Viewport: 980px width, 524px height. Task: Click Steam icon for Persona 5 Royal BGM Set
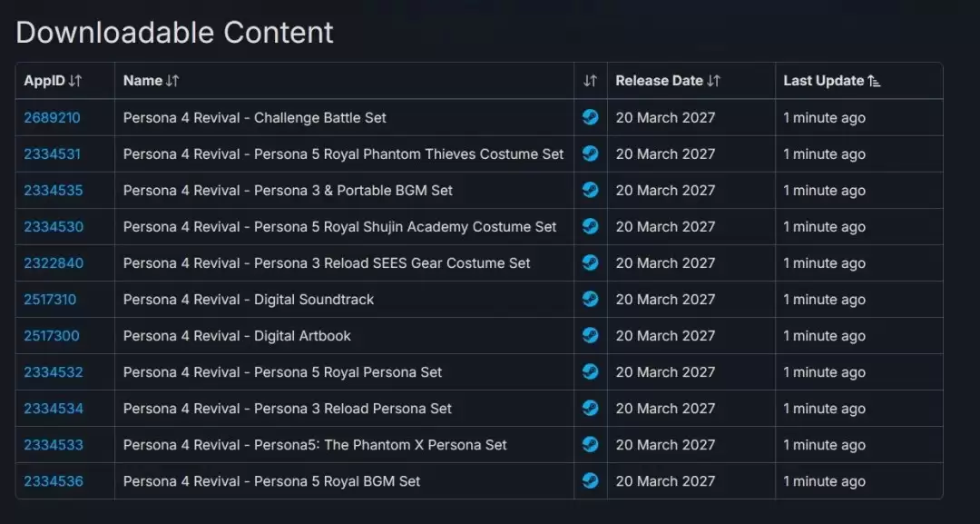pyautogui.click(x=591, y=480)
